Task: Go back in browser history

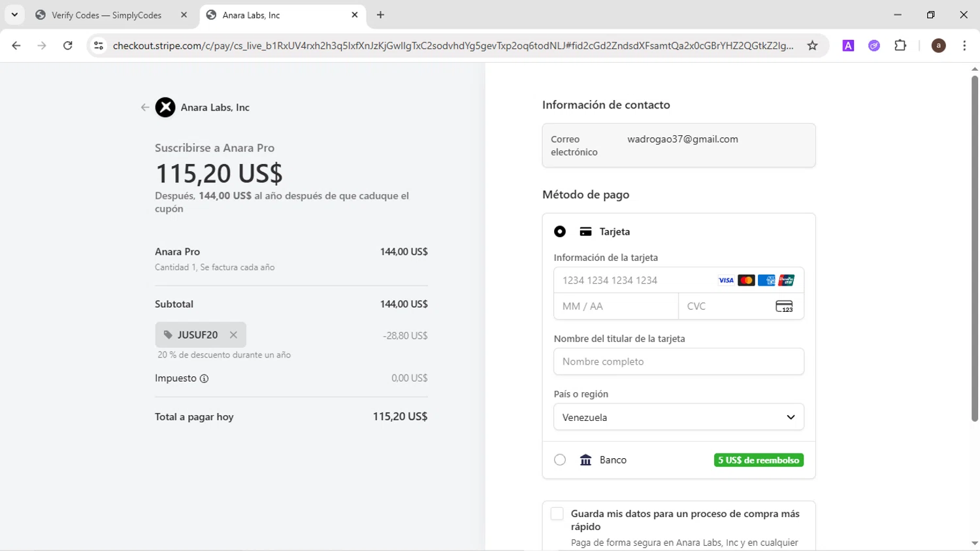Action: pos(16,45)
